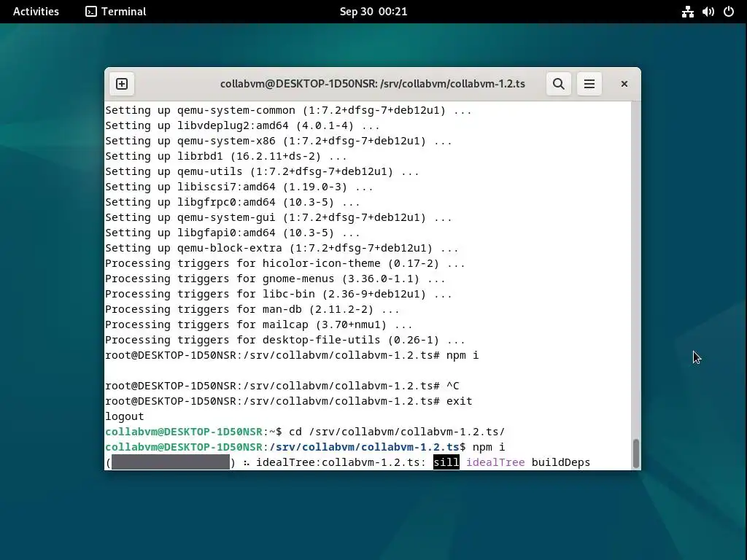Close the terminal window

624,84
